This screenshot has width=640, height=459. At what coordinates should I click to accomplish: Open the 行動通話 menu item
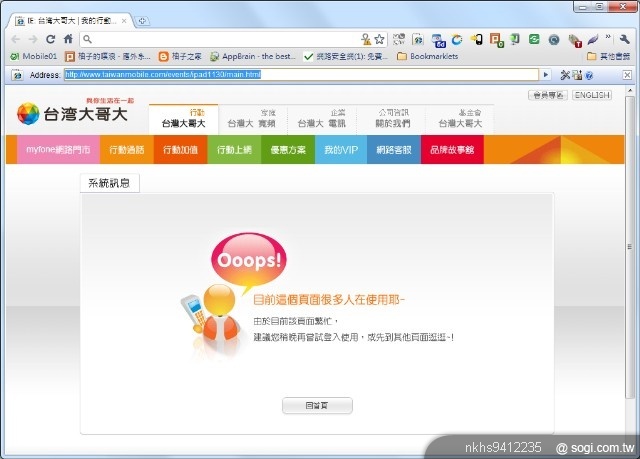[x=127, y=150]
